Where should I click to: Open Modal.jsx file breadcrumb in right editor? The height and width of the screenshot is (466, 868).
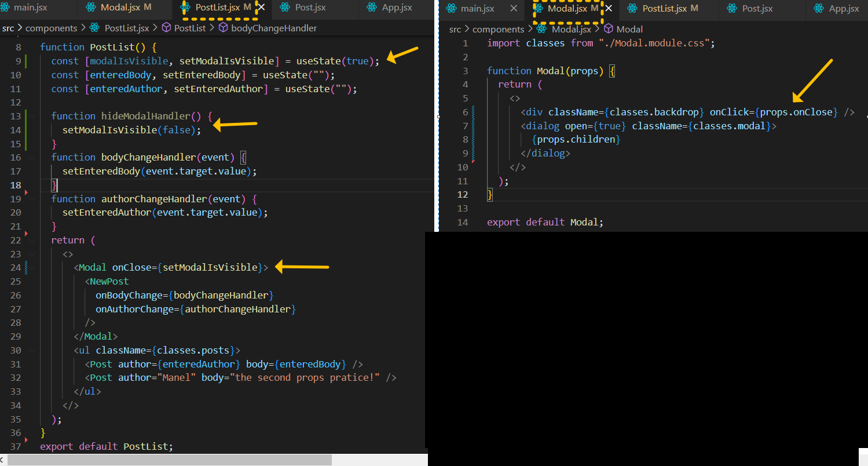[x=563, y=29]
